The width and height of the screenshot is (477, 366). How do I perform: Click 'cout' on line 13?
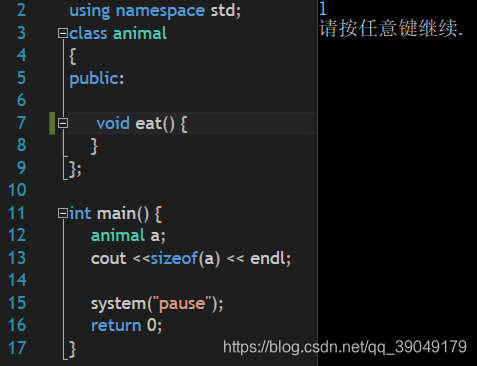109,259
